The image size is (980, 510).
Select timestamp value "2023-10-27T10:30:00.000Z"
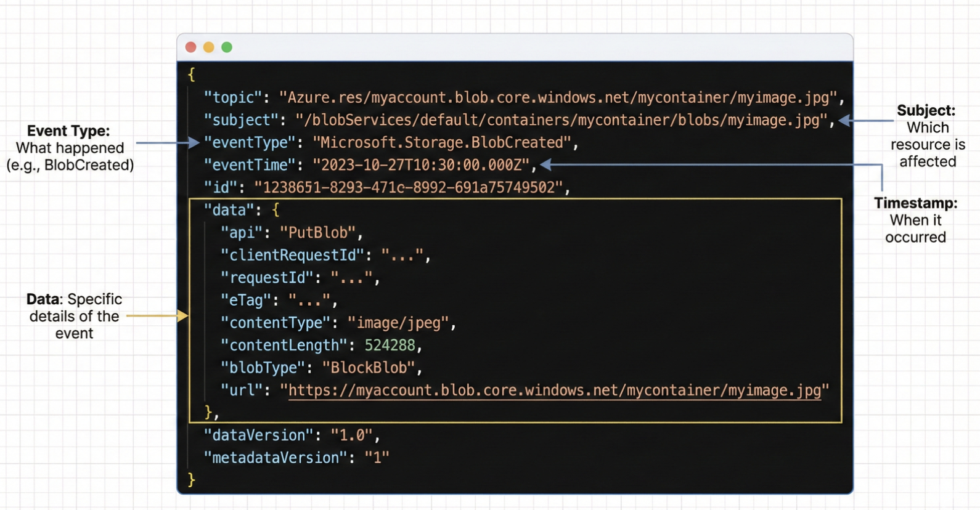click(421, 165)
